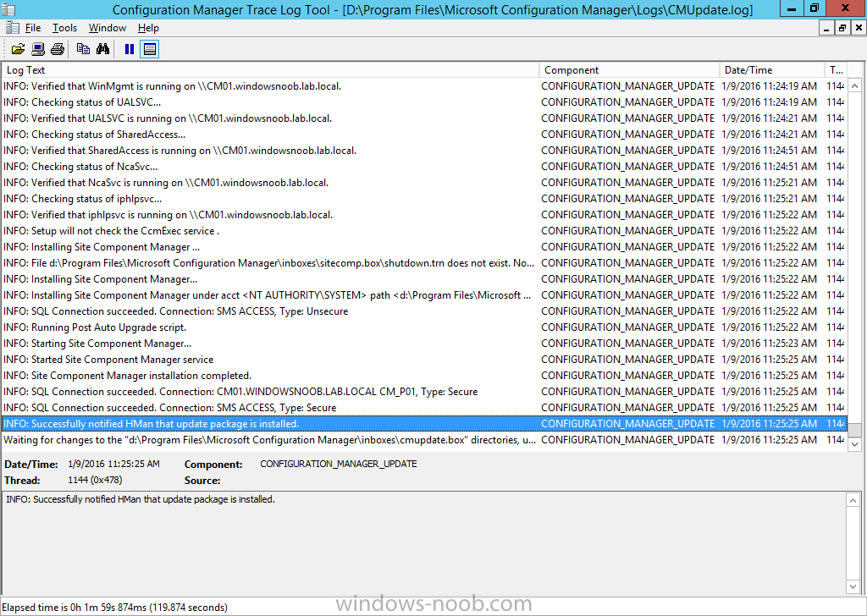867x616 pixels.
Task: Select row about shutdown.trn does not exist
Action: point(424,263)
